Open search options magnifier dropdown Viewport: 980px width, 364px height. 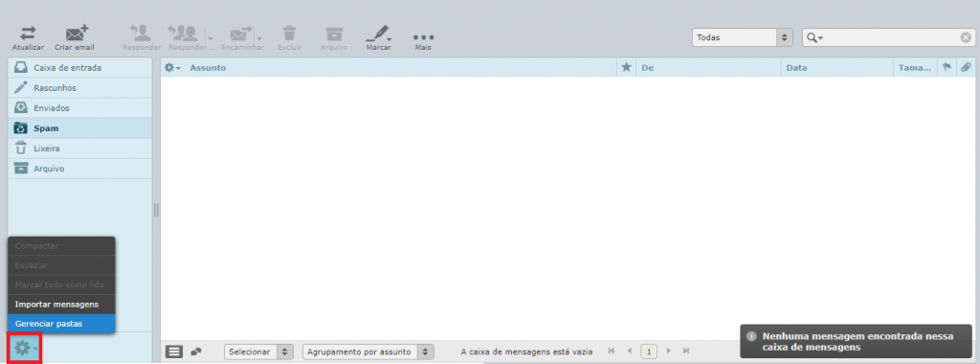point(815,38)
